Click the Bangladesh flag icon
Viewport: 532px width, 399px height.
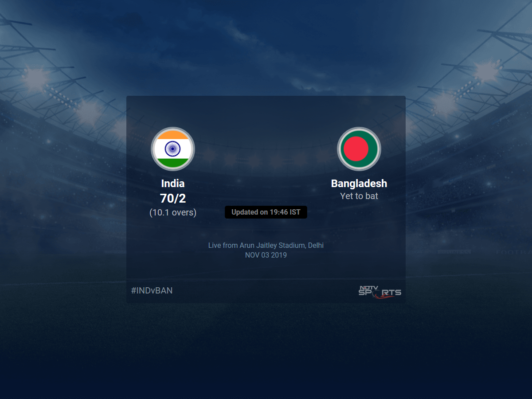(x=359, y=149)
